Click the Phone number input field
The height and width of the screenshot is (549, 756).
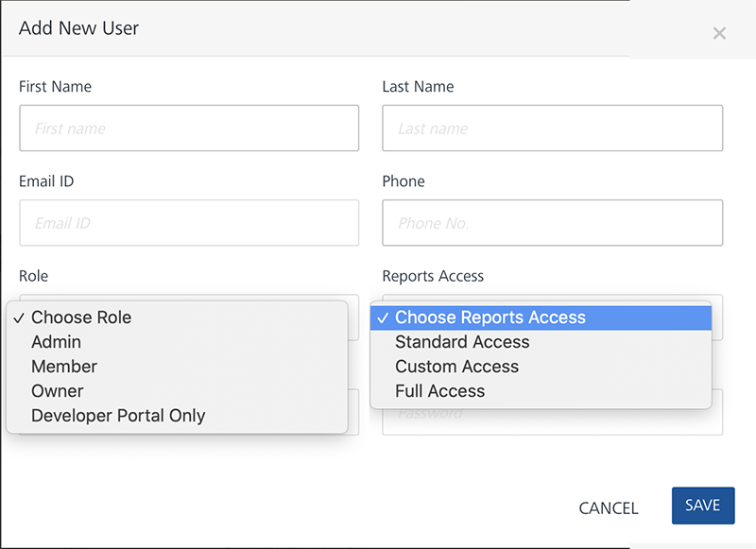click(552, 223)
